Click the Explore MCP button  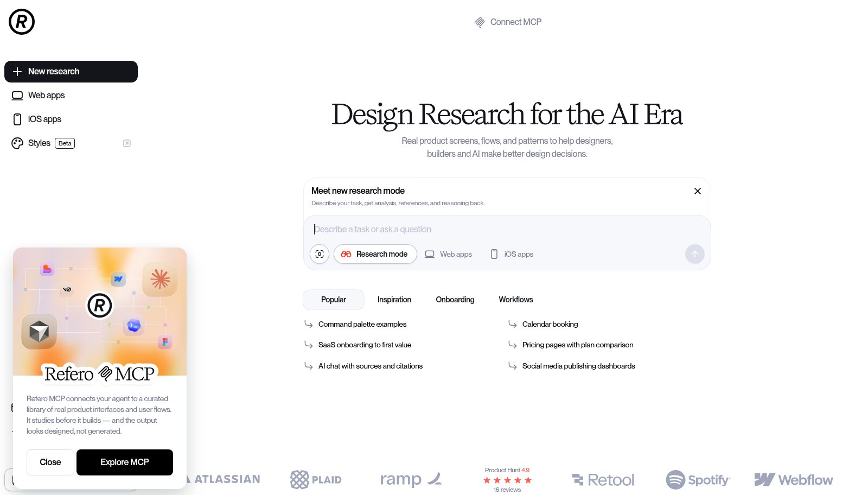[125, 462]
